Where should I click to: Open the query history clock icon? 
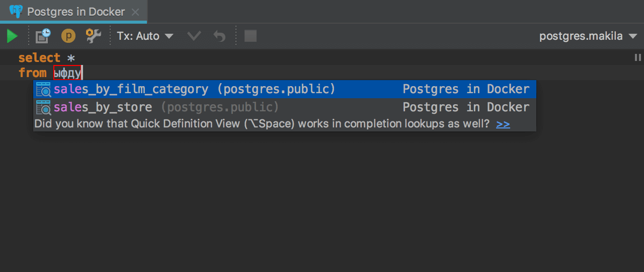[x=43, y=36]
